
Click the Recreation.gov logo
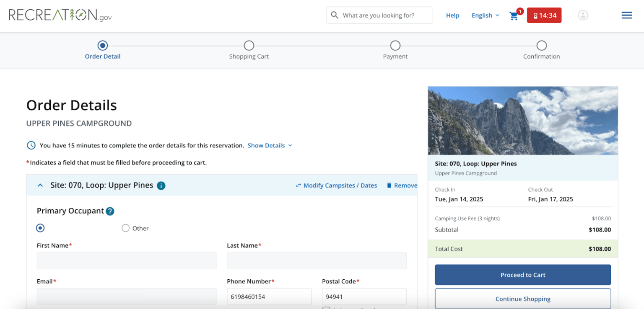point(60,15)
